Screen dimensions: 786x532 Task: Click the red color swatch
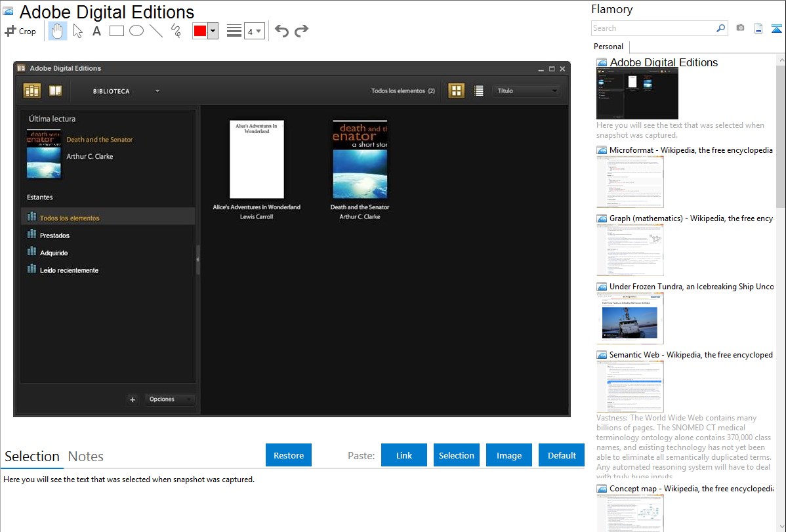[x=200, y=31]
